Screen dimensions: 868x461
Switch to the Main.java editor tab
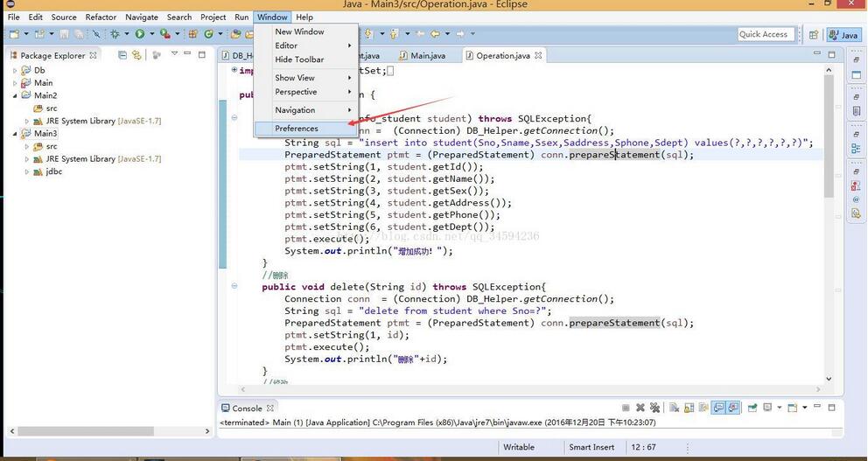pos(422,55)
